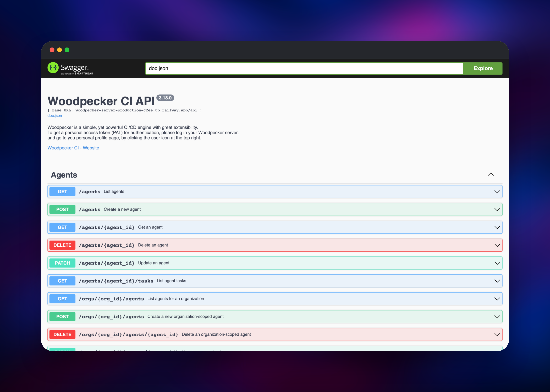
Task: Expand the List agent tasks row chevron
Action: click(x=497, y=281)
